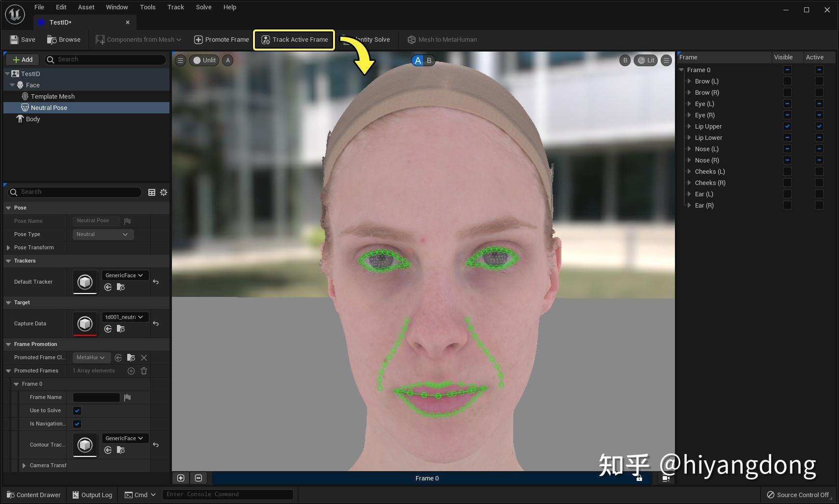Open Components from Mesh dropdown

pyautogui.click(x=139, y=39)
